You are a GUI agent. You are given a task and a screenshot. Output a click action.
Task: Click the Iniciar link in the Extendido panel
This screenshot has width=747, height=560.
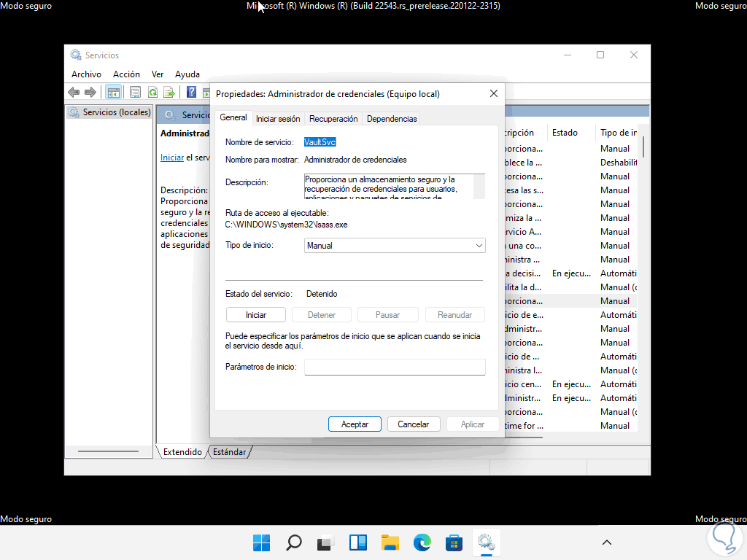(x=172, y=157)
